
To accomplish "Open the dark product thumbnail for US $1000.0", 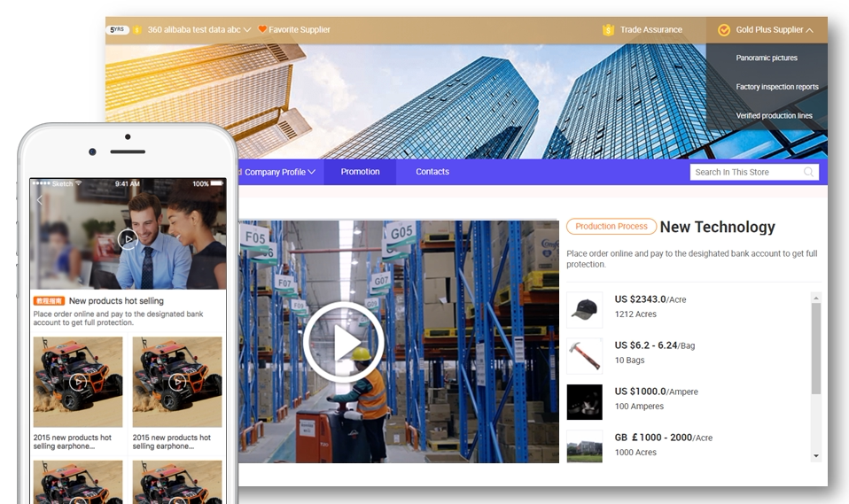I will tap(584, 401).
